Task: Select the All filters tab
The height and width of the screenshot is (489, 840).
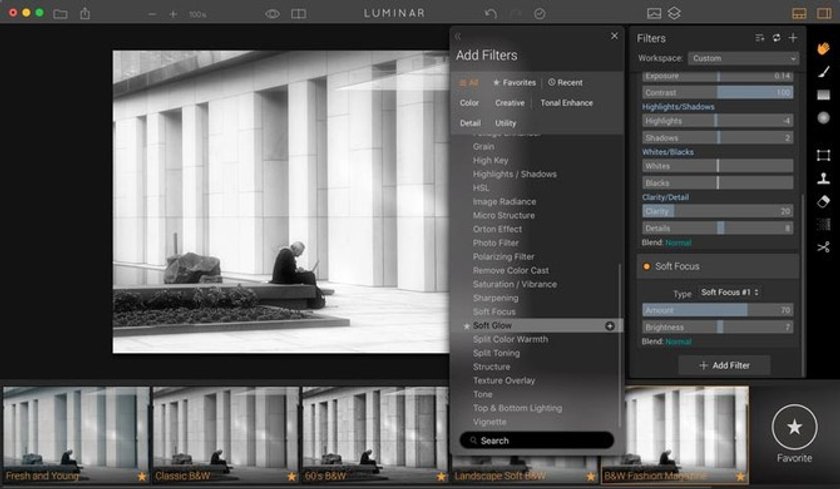Action: tap(469, 82)
